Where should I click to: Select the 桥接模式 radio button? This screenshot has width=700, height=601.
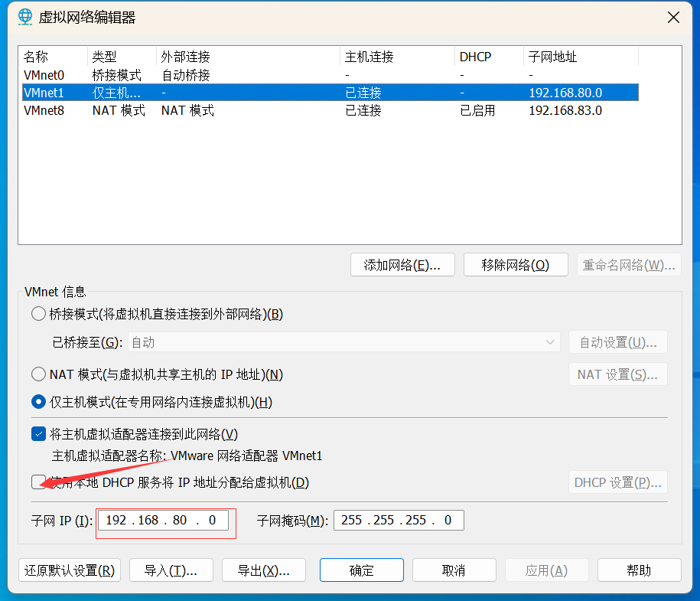39,314
